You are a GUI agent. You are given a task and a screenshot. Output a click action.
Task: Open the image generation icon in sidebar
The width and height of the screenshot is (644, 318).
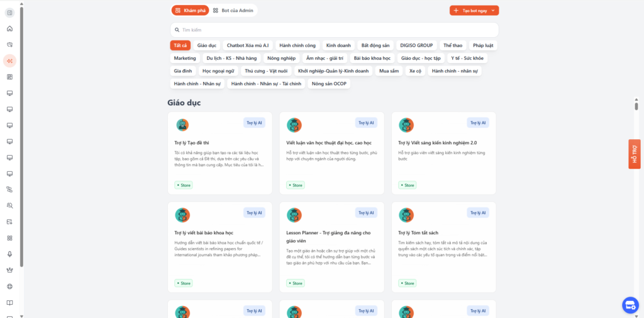pos(10,222)
